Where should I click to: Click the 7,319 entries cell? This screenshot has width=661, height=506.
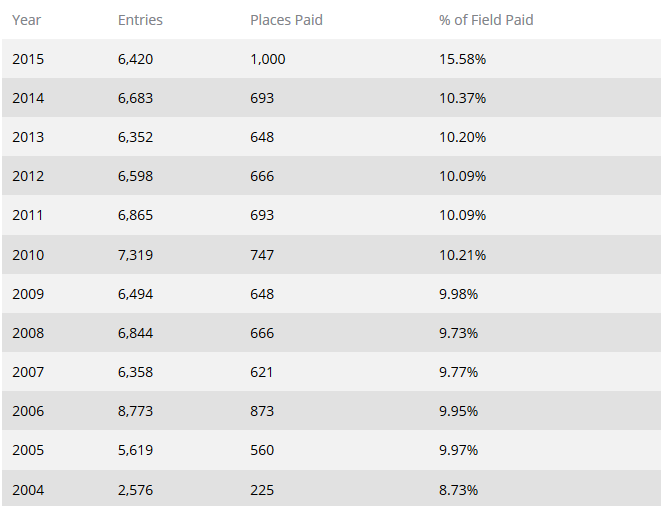point(135,255)
